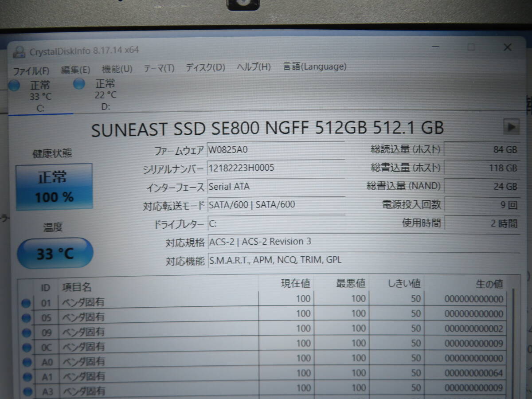Close the CrystalDiskInfo window
The image size is (532, 399).
coord(508,47)
